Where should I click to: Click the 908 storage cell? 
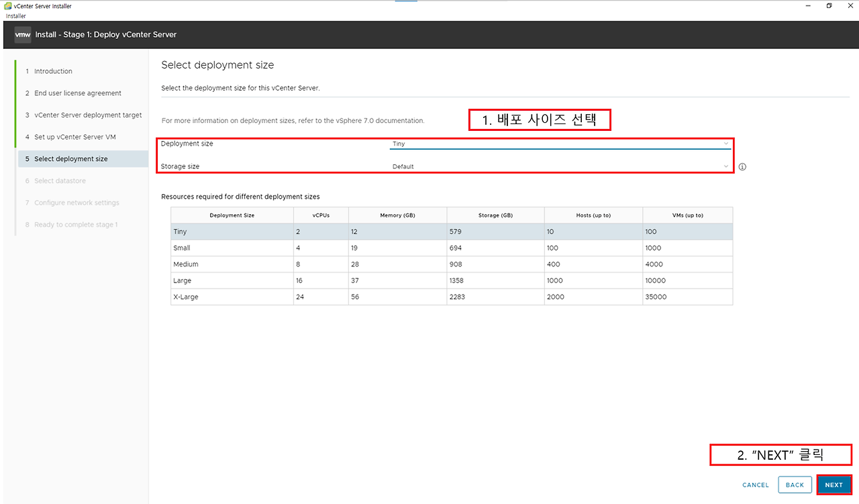click(495, 264)
